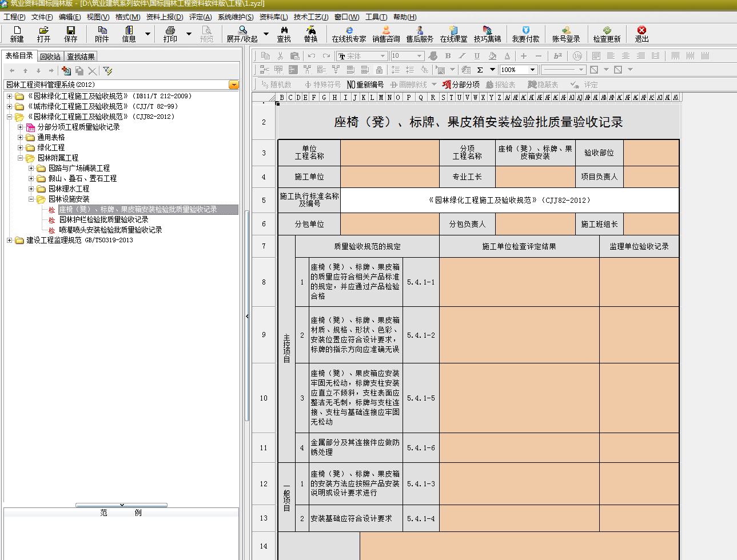Open 售后服务 after-sales service icon
The image size is (737, 560).
tap(420, 34)
